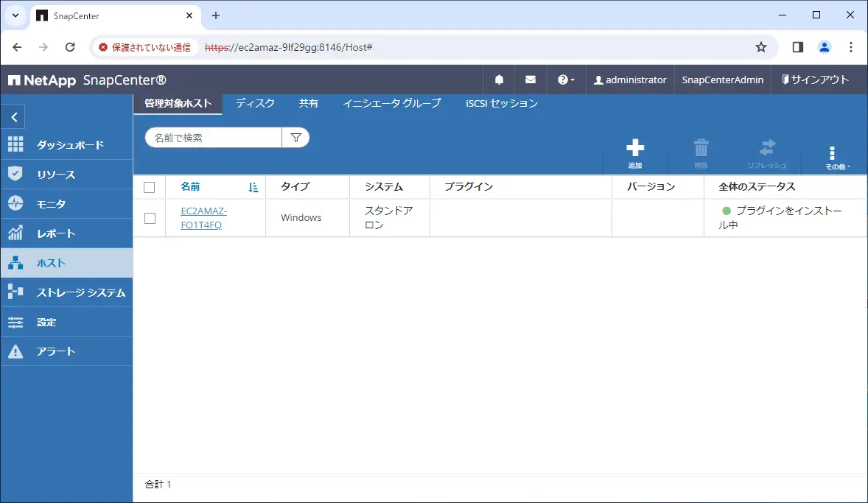This screenshot has width=868, height=503.
Task: Tick the select-all header checkbox
Action: pyautogui.click(x=150, y=188)
